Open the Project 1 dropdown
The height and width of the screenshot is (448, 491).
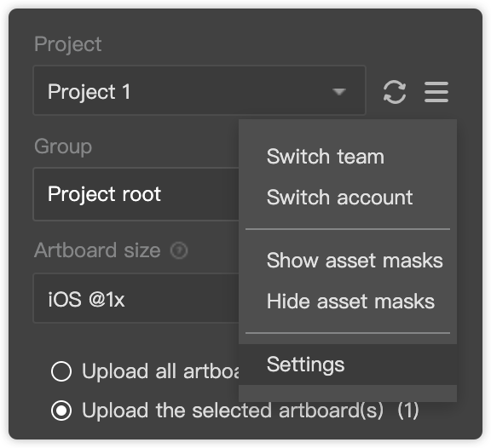point(199,90)
